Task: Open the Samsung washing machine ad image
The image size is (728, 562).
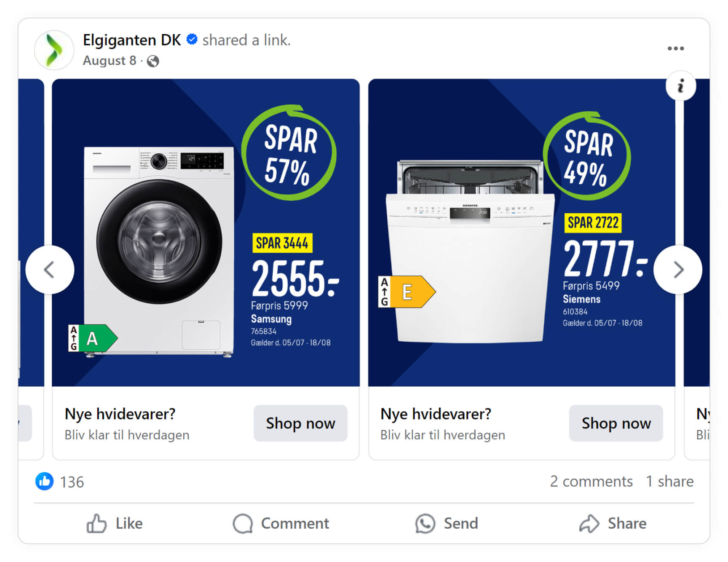Action: coord(206,233)
